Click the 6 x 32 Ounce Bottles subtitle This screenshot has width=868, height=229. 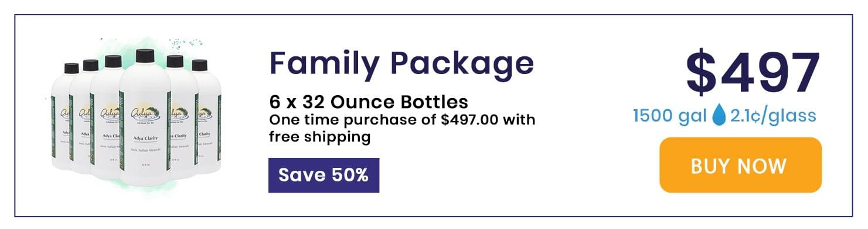pyautogui.click(x=369, y=102)
